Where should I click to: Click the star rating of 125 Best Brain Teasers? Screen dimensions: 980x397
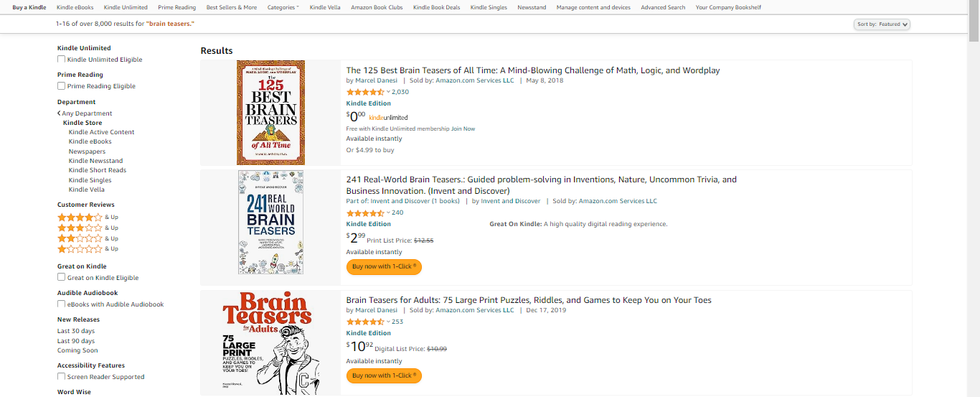[365, 92]
